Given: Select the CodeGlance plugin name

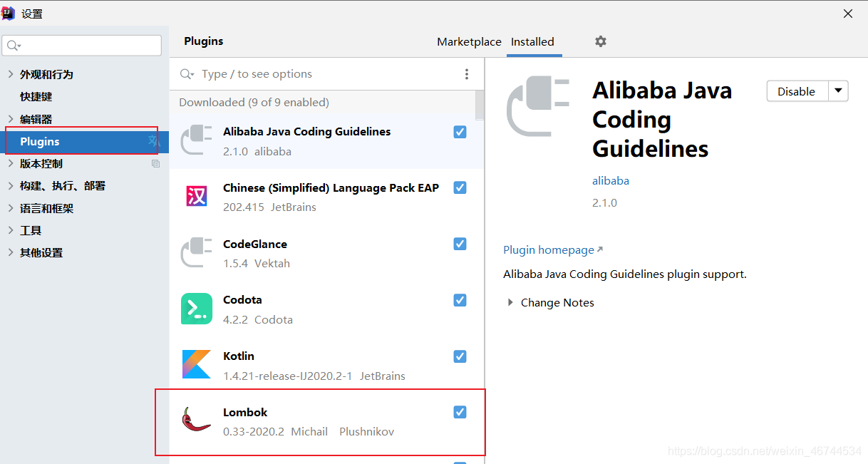Looking at the screenshot, I should [x=255, y=244].
